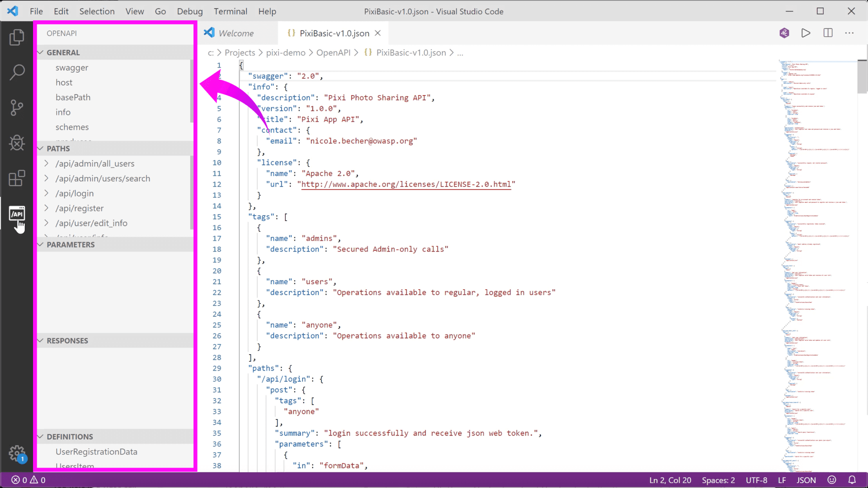Open the Debug view bug icon

tap(17, 143)
